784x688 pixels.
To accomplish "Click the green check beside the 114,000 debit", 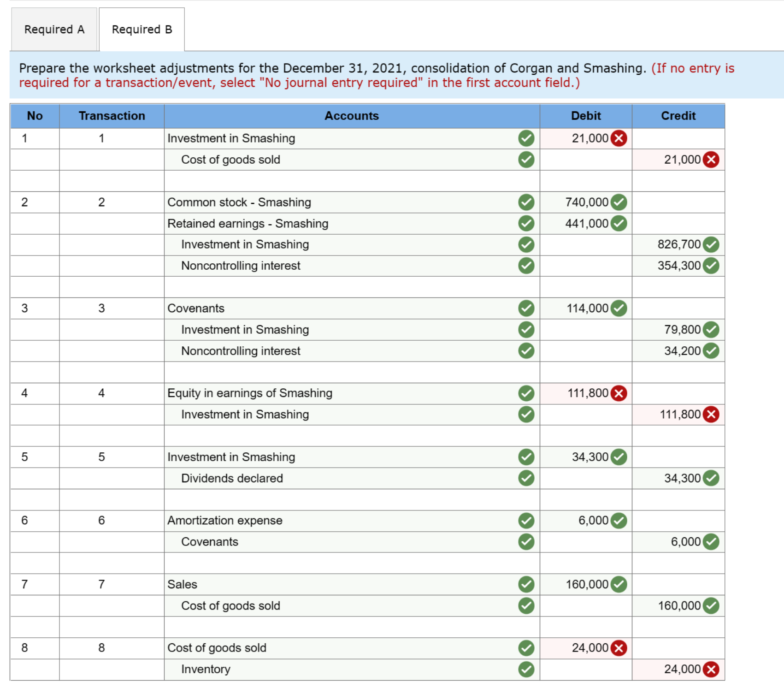I will (x=619, y=308).
